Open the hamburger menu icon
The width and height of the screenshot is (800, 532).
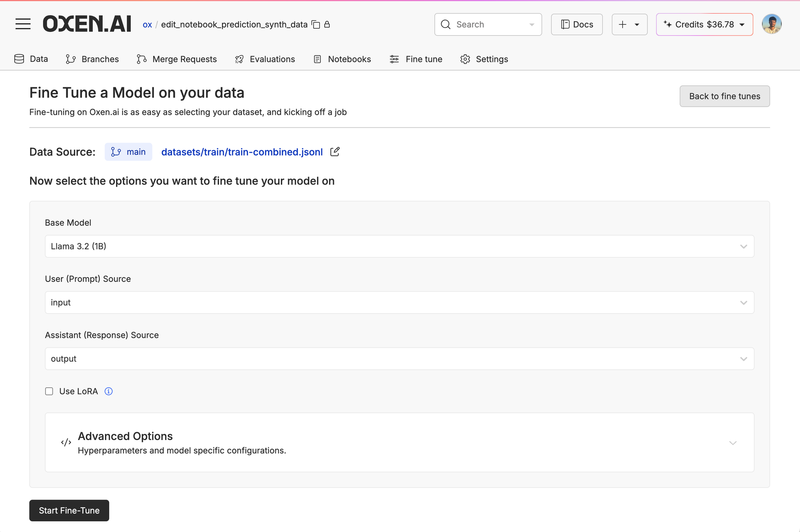(23, 24)
